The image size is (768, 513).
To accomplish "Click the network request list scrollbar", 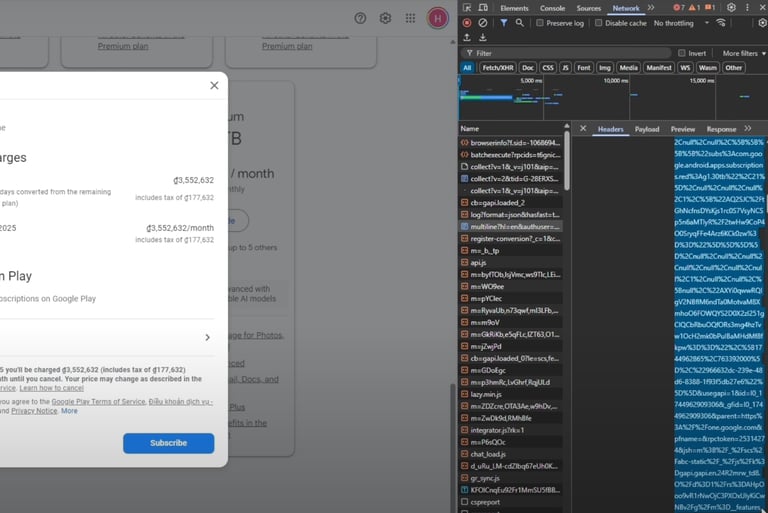I will point(567,162).
